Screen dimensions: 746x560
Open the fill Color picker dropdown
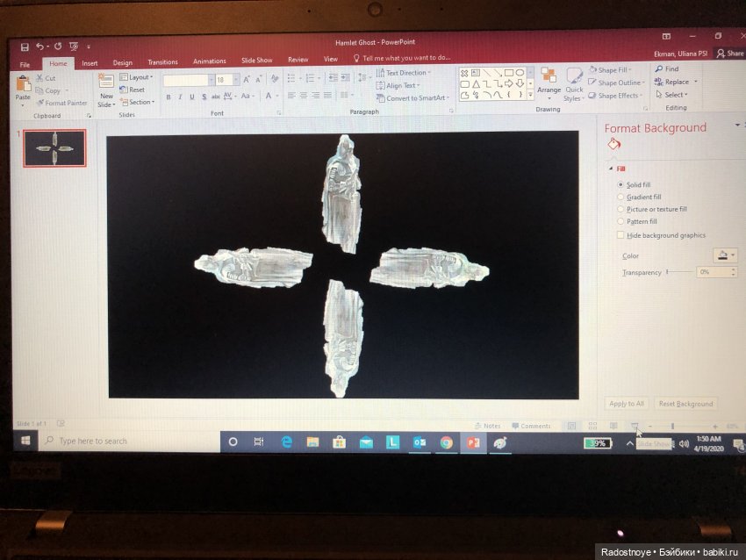click(725, 255)
